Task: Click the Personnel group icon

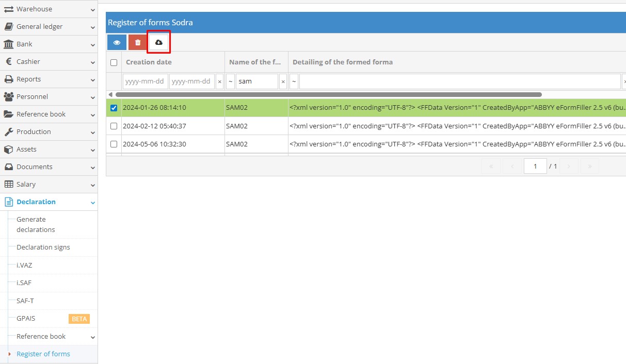Action: [8, 97]
